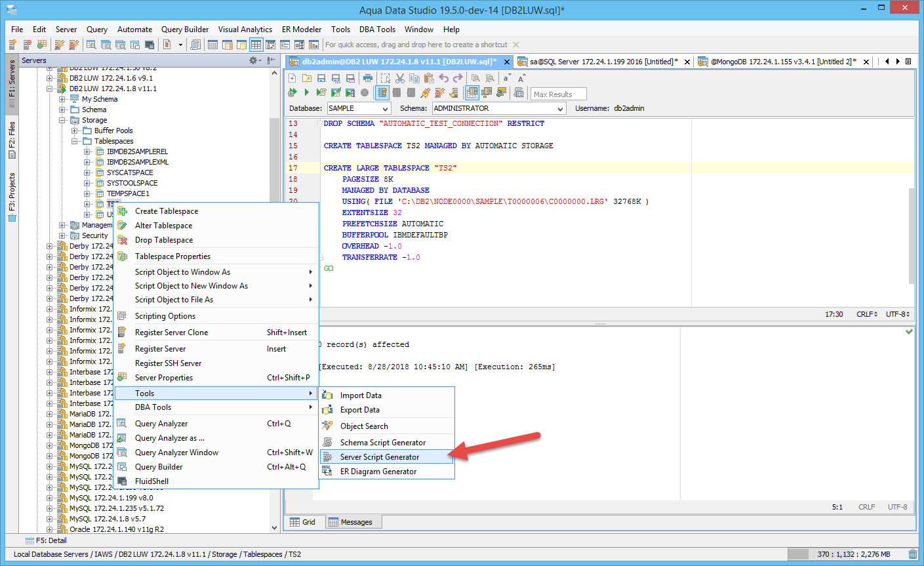Select Server Script Generator in submenu
Viewport: 924px width, 566px height.
coord(386,457)
